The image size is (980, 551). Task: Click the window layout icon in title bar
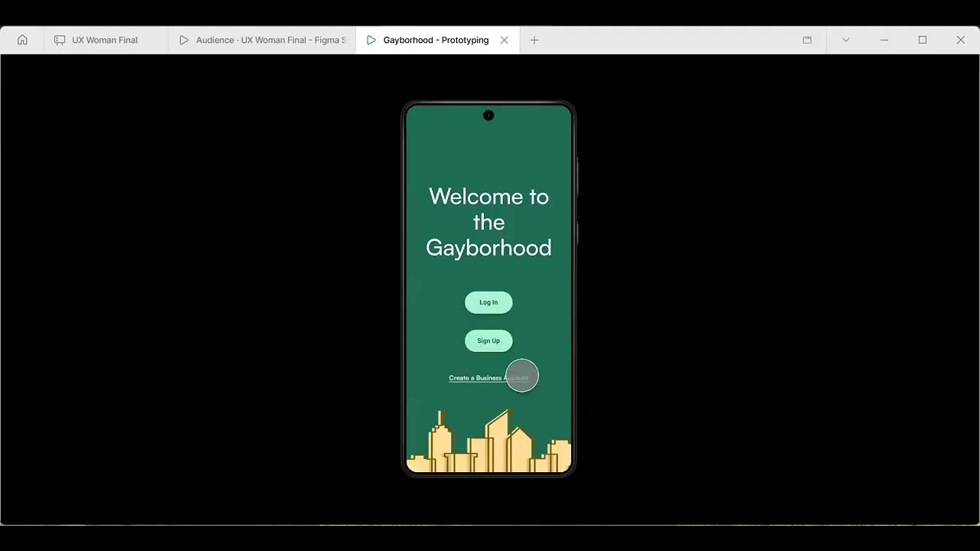807,40
